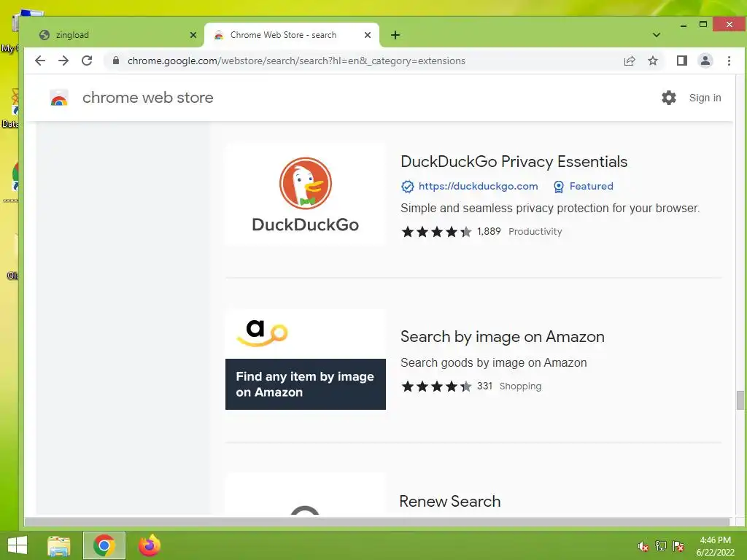This screenshot has height=560, width=747.
Task: Go forward to the next page
Action: coord(63,61)
